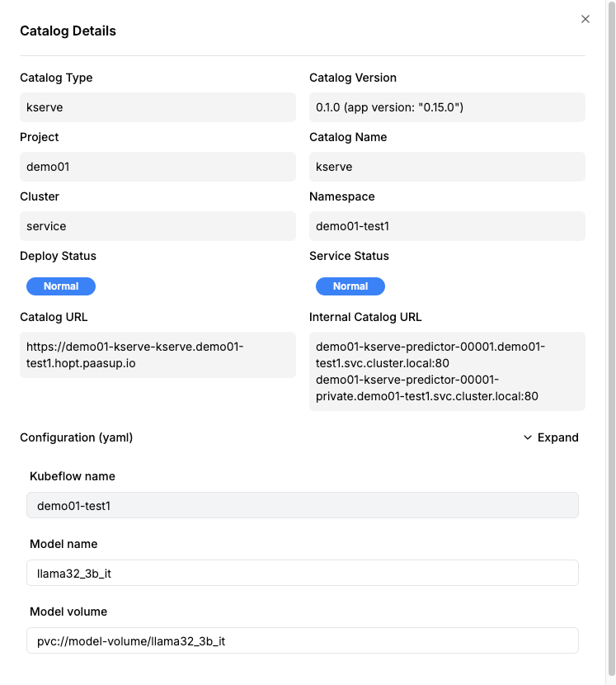Screen dimensions: 616x685
Task: Click the vertical scrollbar on the right
Action: tap(611, 338)
